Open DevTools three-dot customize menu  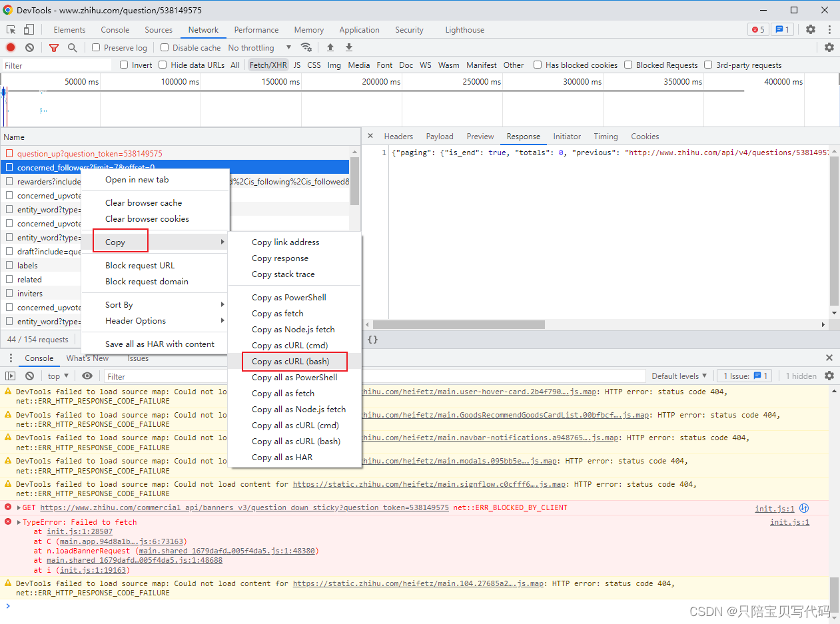point(829,29)
